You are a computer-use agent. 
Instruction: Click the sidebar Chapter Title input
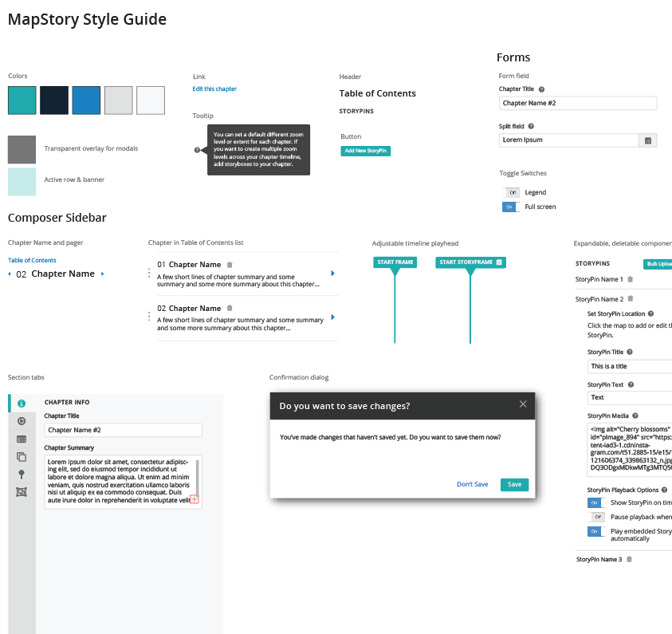(x=123, y=430)
